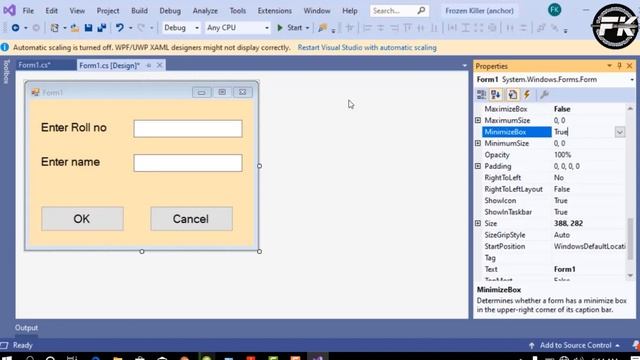Click the OK button on Form1
This screenshot has width=640, height=360.
click(x=82, y=219)
